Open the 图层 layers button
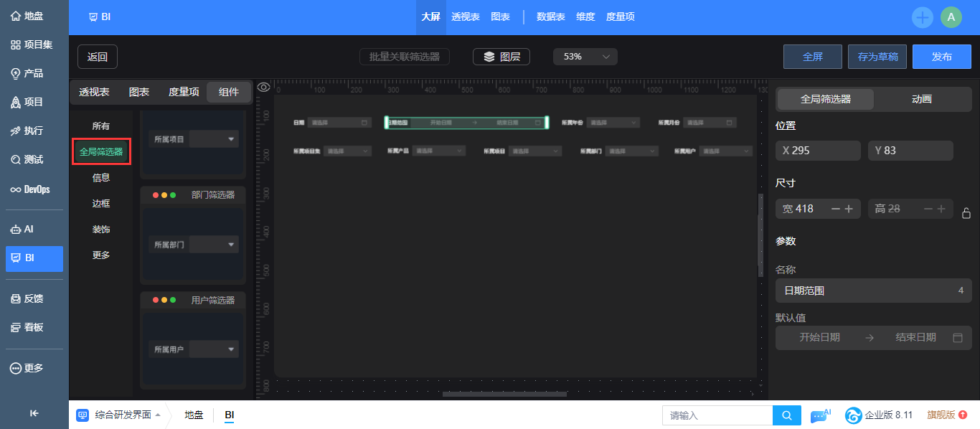The height and width of the screenshot is (429, 980). click(501, 57)
